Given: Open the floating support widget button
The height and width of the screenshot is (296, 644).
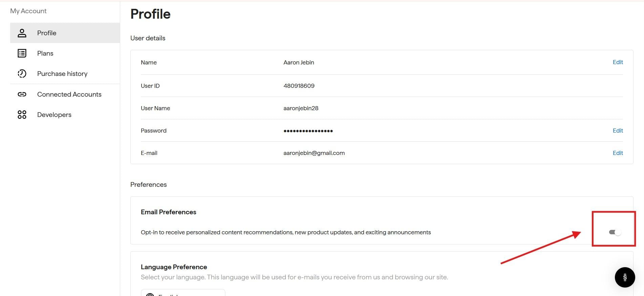Looking at the screenshot, I should pos(625,277).
